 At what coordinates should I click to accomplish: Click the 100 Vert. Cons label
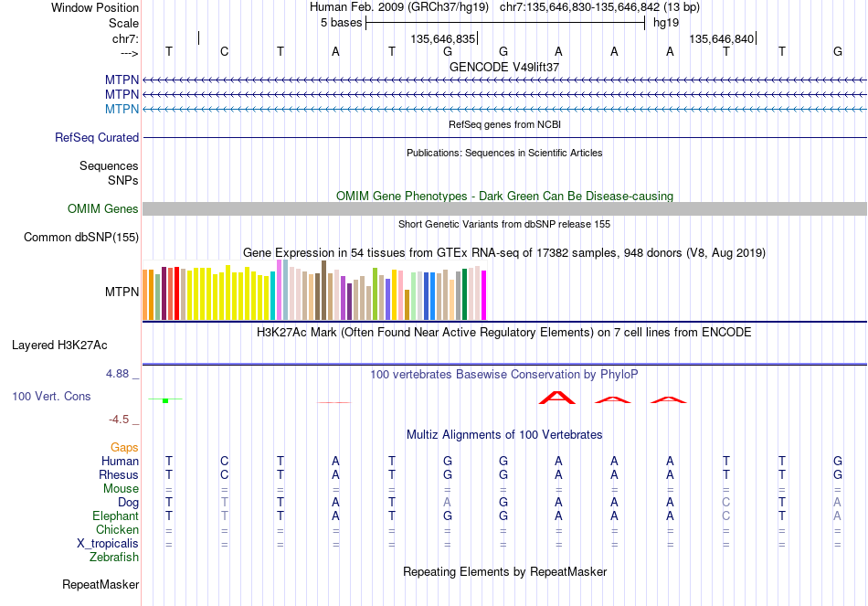[51, 396]
